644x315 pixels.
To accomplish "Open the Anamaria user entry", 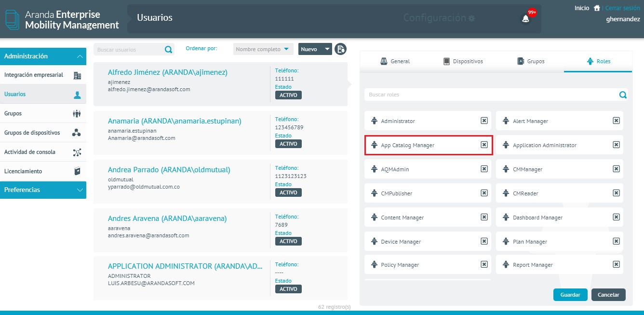I will click(x=220, y=133).
